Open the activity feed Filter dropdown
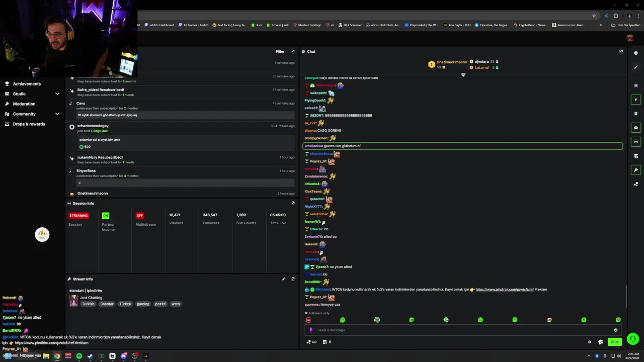Viewport: 644px width, 362px height. [x=280, y=51]
